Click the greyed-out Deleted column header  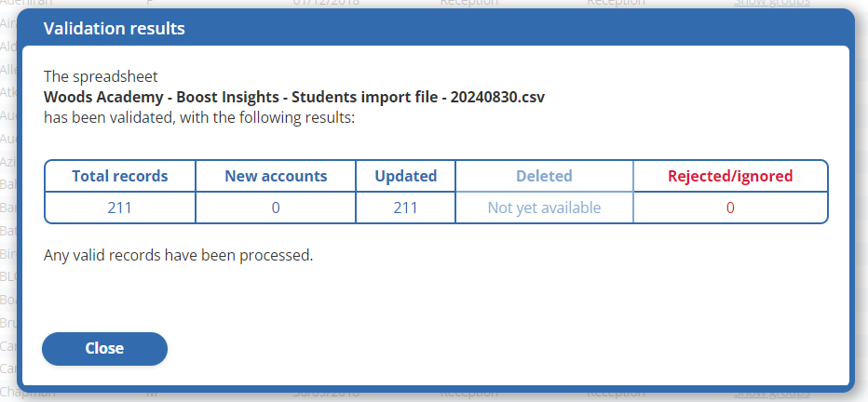tap(544, 176)
